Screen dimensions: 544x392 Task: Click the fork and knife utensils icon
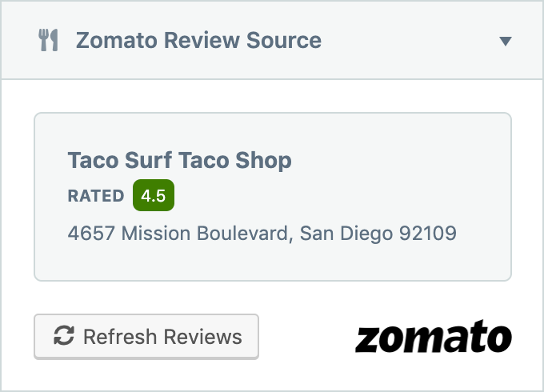pos(48,40)
